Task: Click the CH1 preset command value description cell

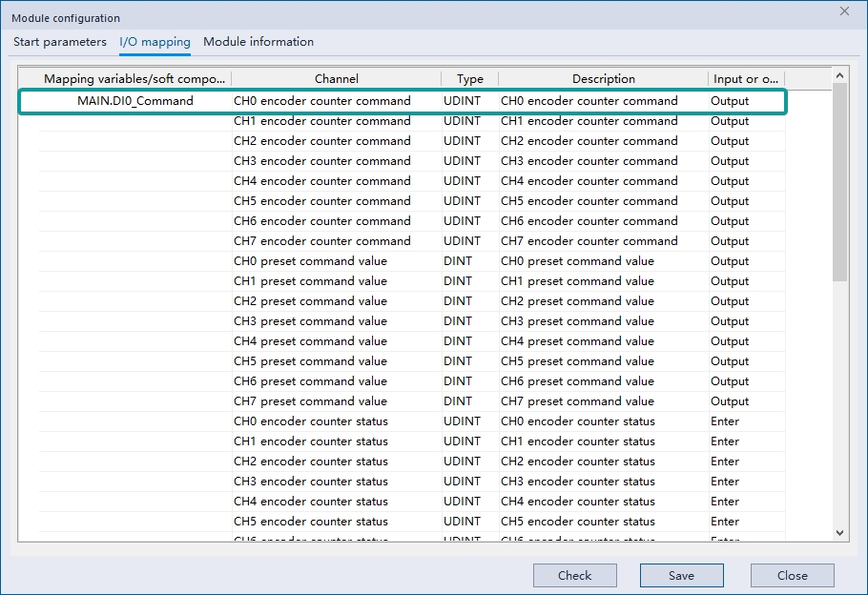Action: coord(604,281)
